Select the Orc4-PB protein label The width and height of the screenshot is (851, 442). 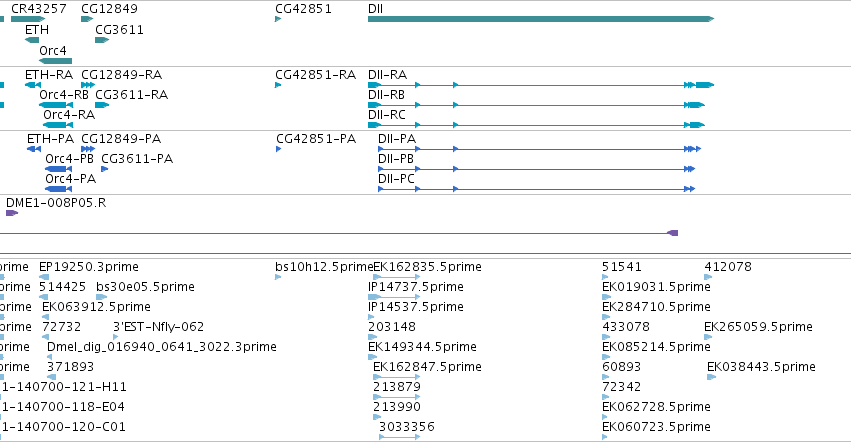[x=69, y=159]
